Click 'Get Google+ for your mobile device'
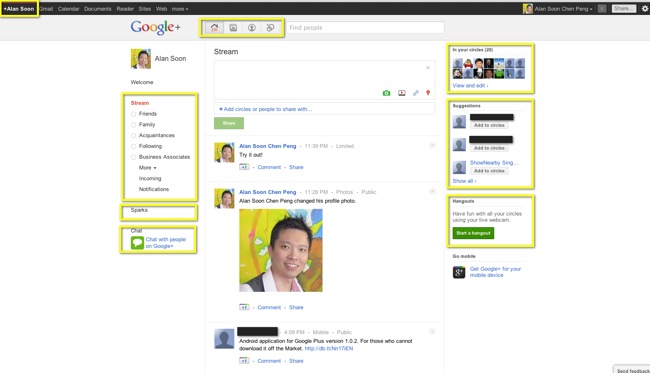This screenshot has width=650, height=373. tap(495, 272)
